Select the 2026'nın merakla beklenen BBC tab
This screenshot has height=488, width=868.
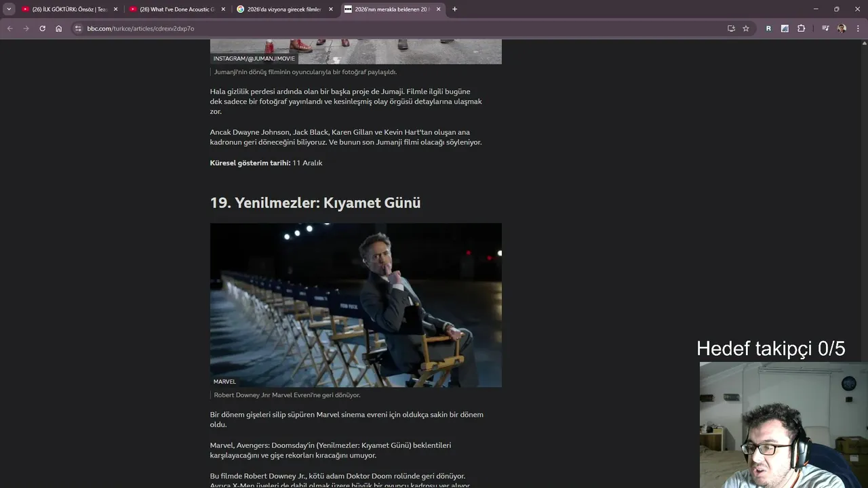click(393, 9)
